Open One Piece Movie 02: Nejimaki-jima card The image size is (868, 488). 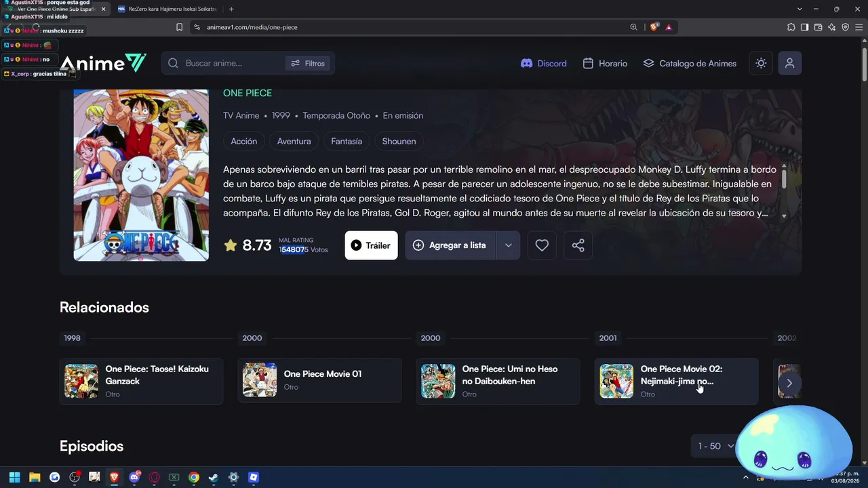coord(676,381)
